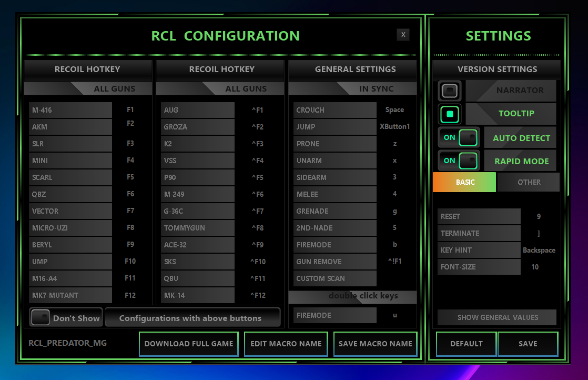Viewport: 588px width, 380px height.
Task: Close the RCL Configuration window
Action: pos(403,35)
